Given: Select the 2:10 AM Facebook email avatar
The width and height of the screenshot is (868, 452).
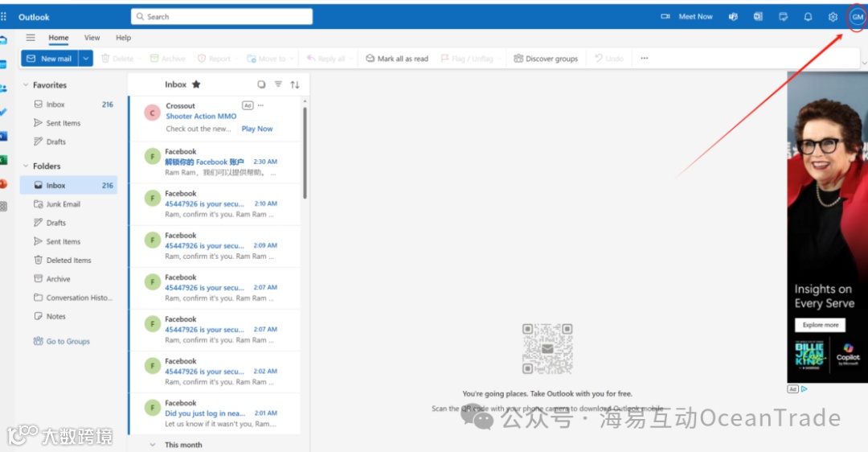Looking at the screenshot, I should click(x=152, y=199).
